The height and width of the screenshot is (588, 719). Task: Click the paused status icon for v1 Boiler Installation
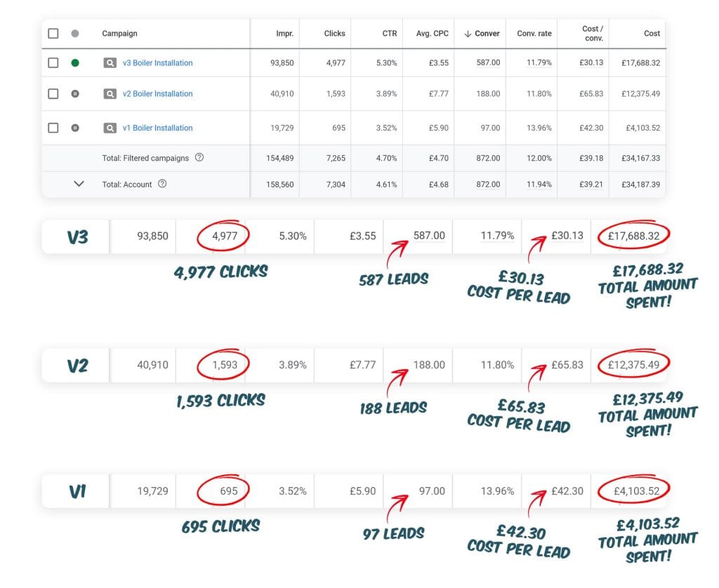click(75, 128)
